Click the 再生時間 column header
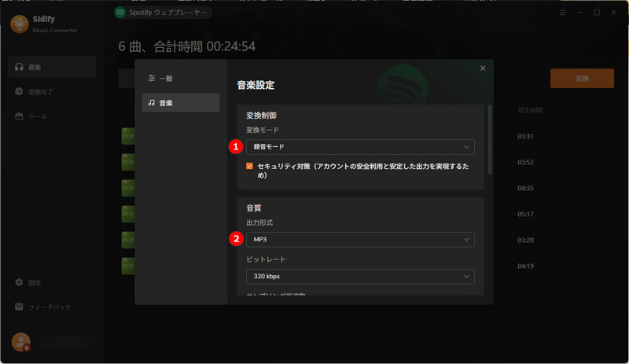Screen dimensions: 629x364 click(530, 110)
